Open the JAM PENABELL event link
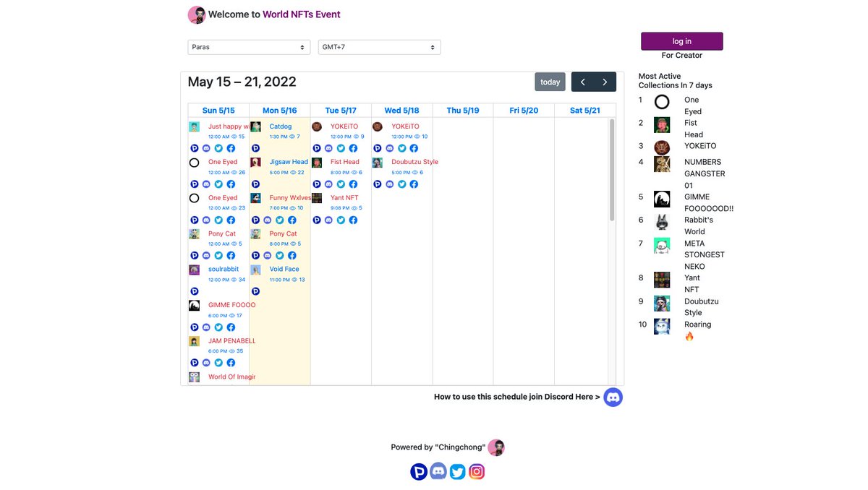868x490 pixels. pos(232,340)
